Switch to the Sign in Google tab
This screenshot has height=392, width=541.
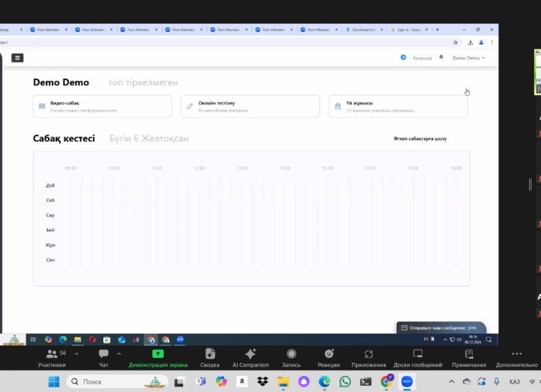[409, 30]
